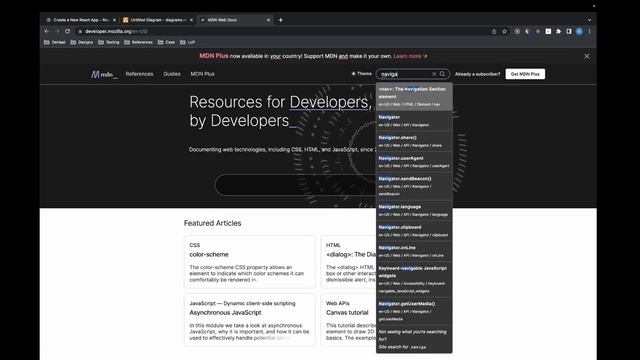This screenshot has width=640, height=360.
Task: Open the dialog element featured article
Action: [351, 254]
